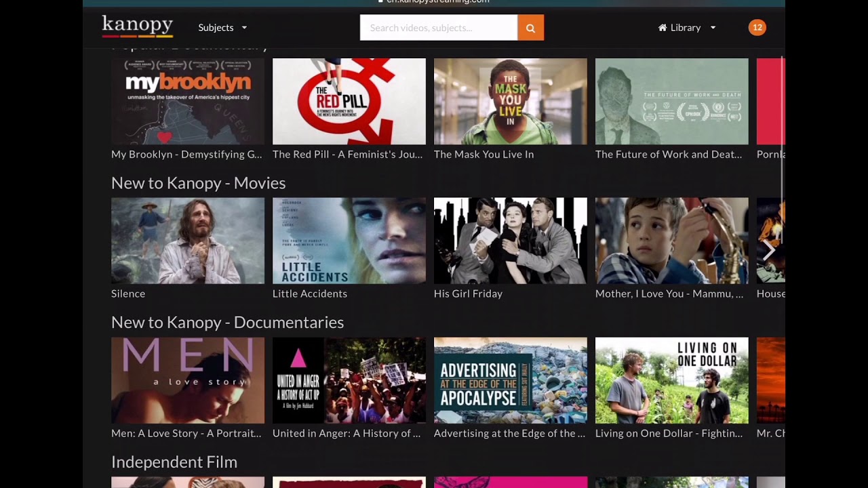Open the New to Kanopy - Movies heading
The height and width of the screenshot is (488, 868).
[198, 183]
